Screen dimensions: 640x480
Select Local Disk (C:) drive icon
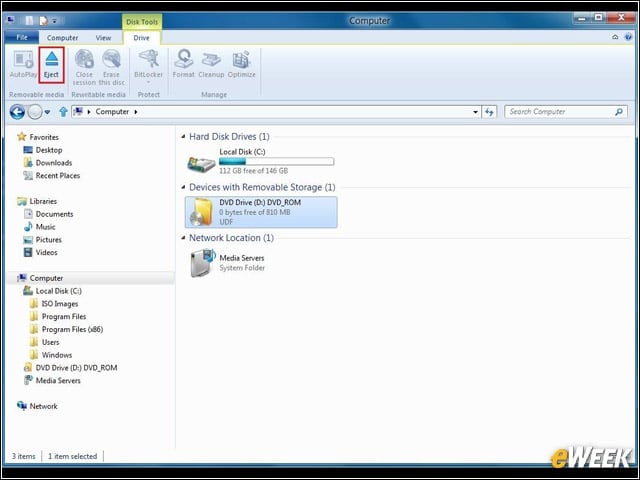201,163
